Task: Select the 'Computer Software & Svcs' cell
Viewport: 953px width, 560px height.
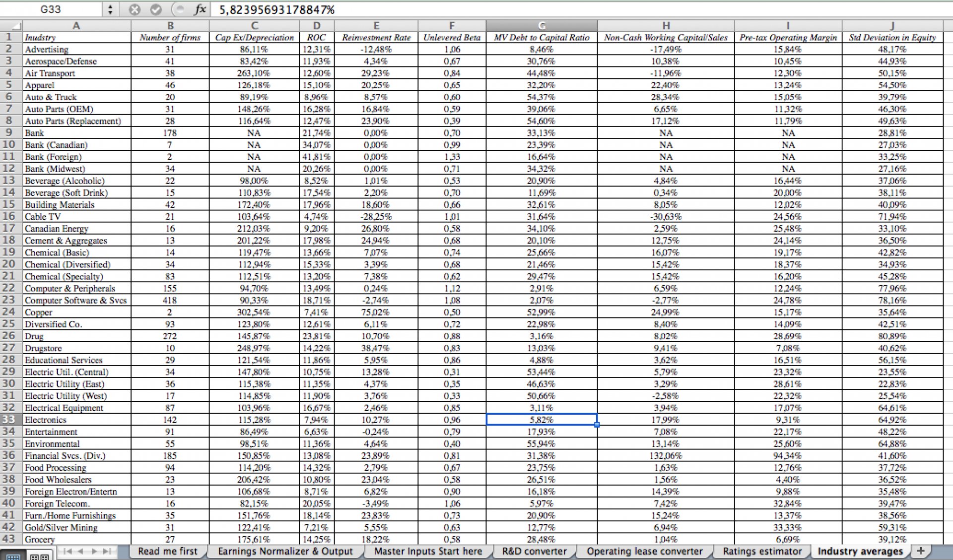Action: tap(76, 300)
